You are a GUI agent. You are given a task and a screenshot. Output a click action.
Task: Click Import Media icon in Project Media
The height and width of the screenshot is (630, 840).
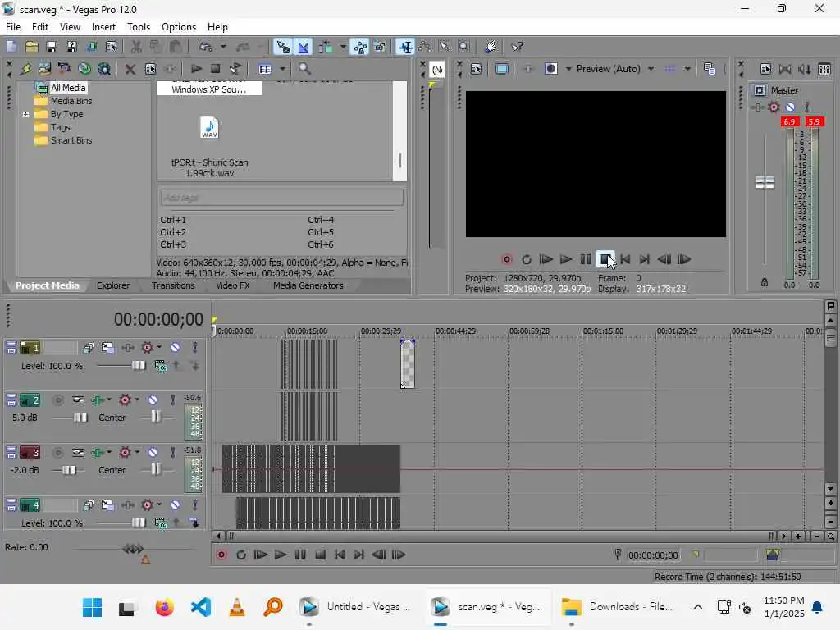point(25,69)
